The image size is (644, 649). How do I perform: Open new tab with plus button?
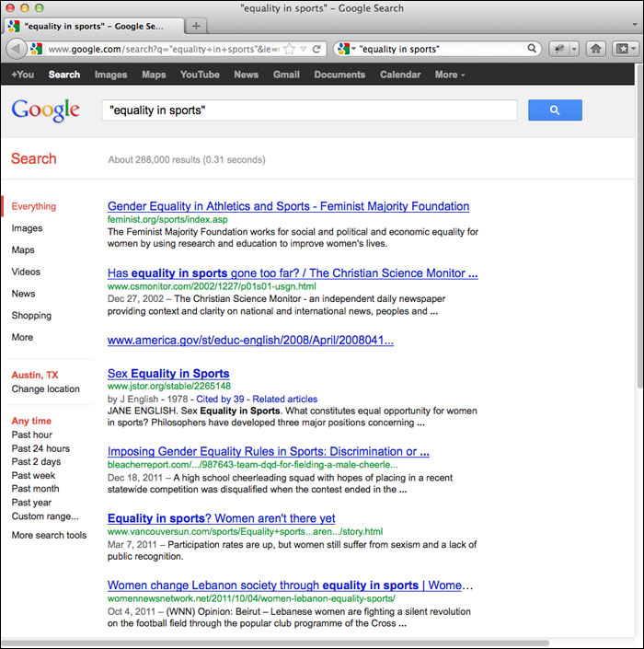pyautogui.click(x=196, y=26)
